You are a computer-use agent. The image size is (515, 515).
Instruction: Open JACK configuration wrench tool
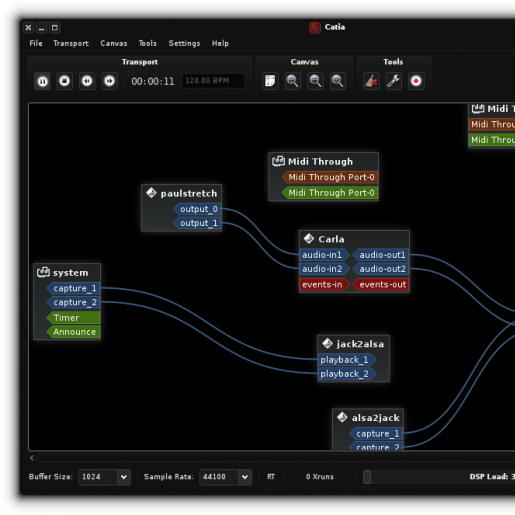click(x=393, y=81)
